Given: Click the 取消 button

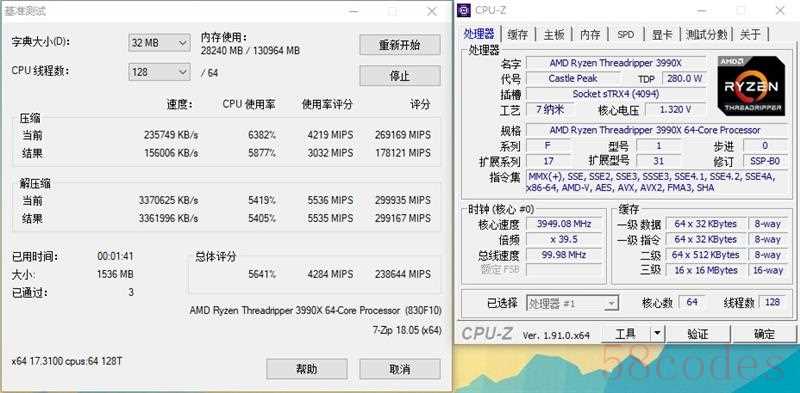Looking at the screenshot, I should [399, 369].
